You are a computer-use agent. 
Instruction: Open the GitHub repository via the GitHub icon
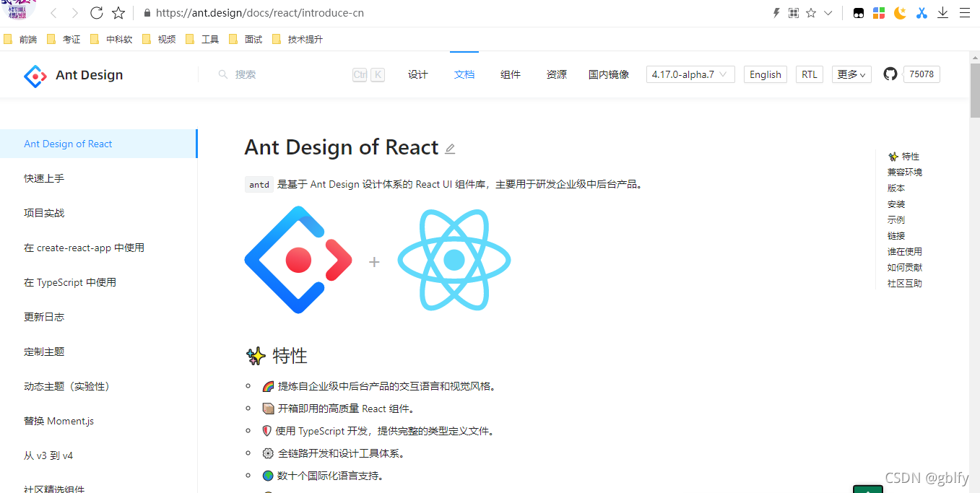tap(890, 74)
